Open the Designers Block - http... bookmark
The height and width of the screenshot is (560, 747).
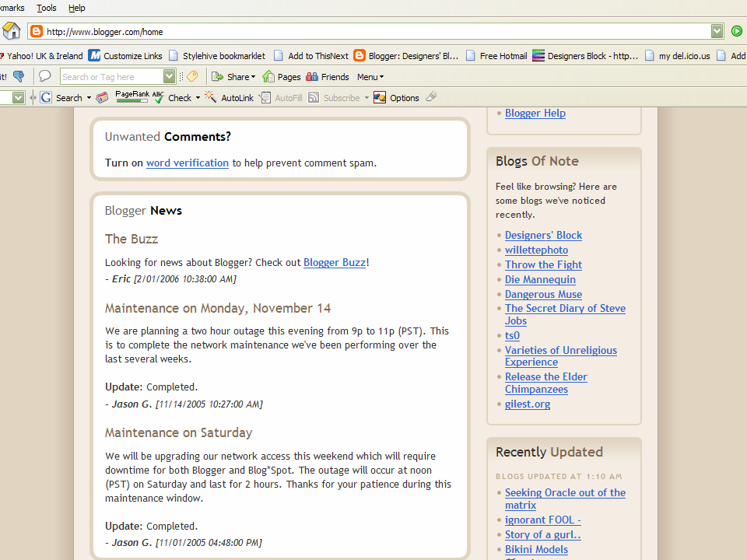[x=585, y=56]
